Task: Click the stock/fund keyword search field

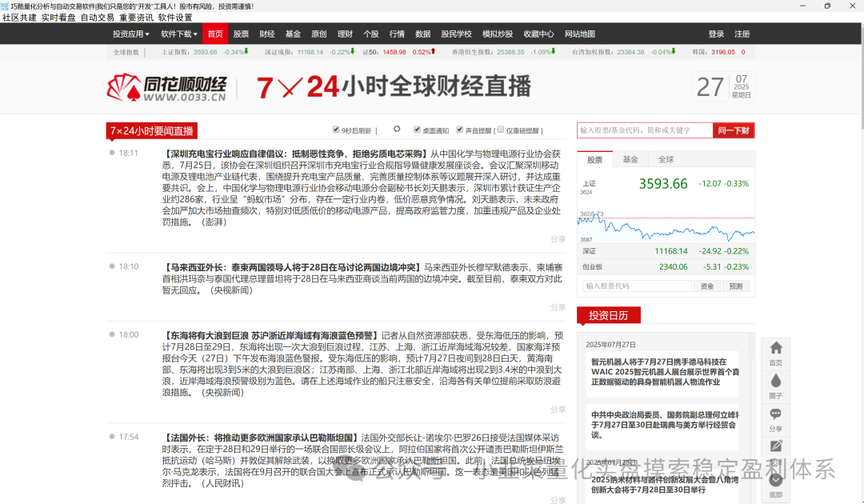Action: pos(645,130)
